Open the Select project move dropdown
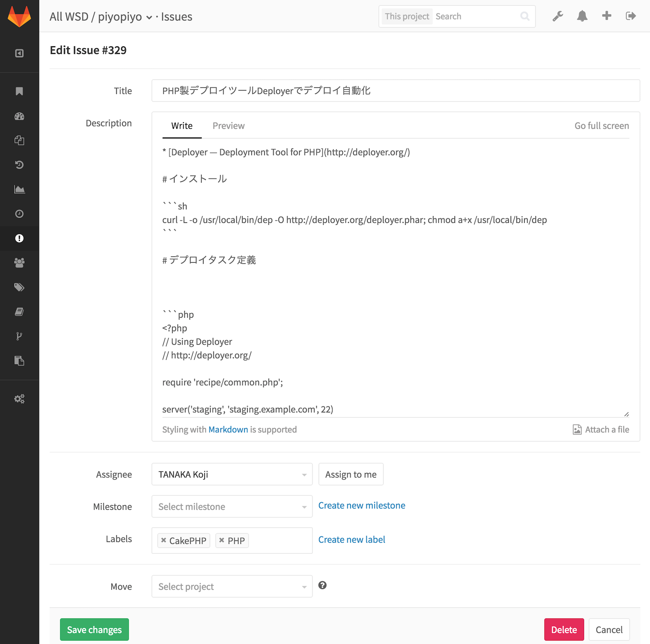650x644 pixels. tap(232, 586)
